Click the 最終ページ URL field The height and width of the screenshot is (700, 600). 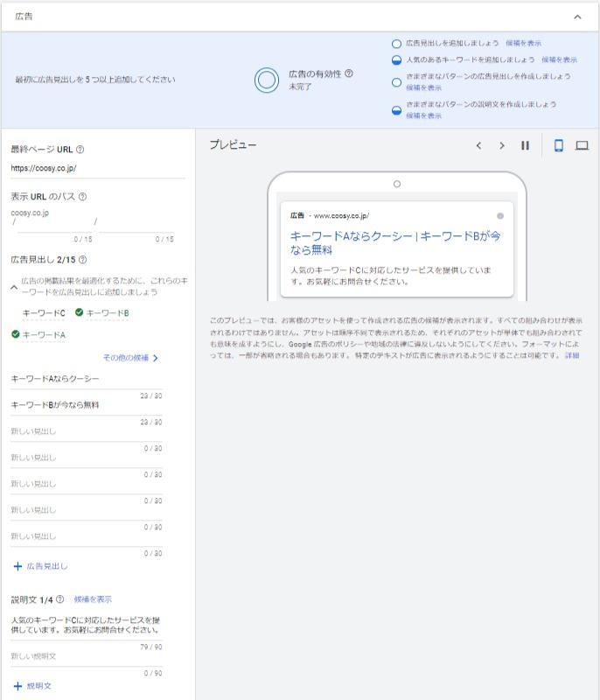pyautogui.click(x=98, y=169)
